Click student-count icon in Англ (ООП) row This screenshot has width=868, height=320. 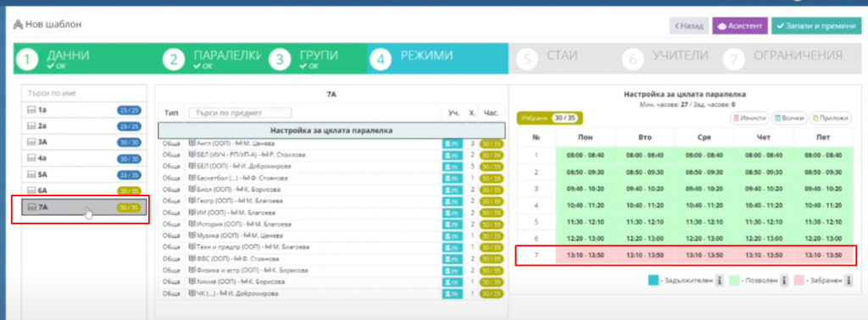pyautogui.click(x=453, y=144)
